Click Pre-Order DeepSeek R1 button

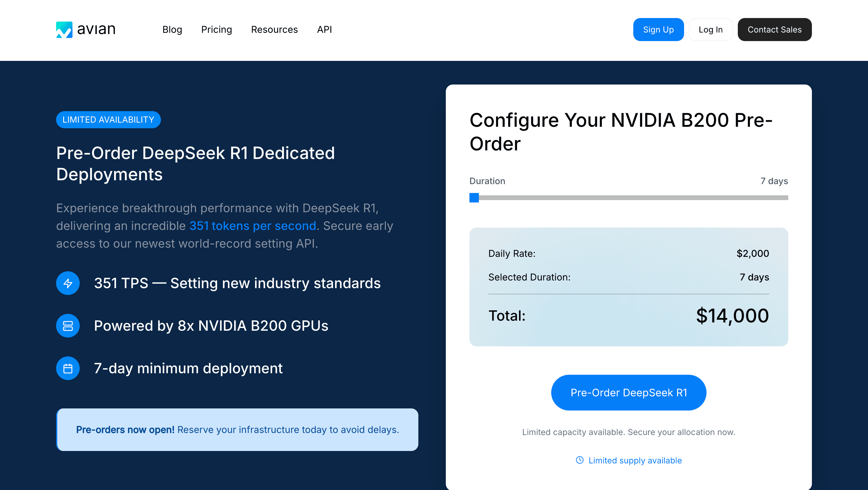pos(629,392)
